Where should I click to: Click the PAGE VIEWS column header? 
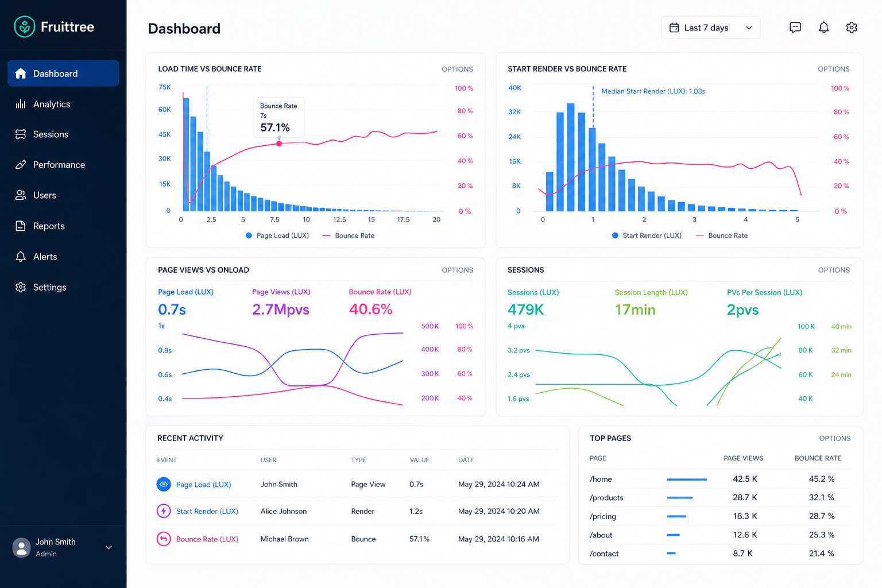pyautogui.click(x=743, y=458)
